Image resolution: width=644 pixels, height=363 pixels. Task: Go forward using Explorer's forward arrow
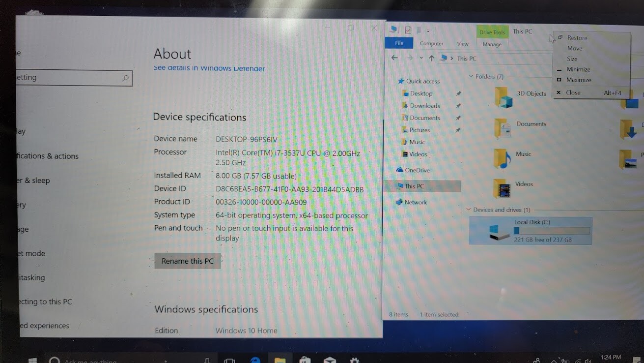[x=410, y=58]
